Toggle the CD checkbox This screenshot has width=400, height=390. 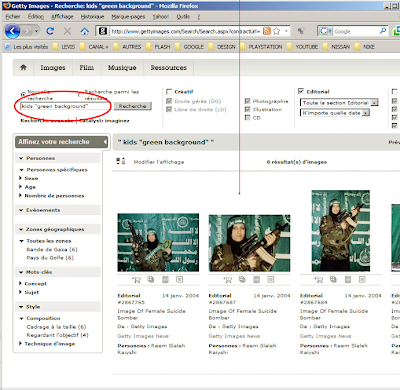click(x=247, y=117)
